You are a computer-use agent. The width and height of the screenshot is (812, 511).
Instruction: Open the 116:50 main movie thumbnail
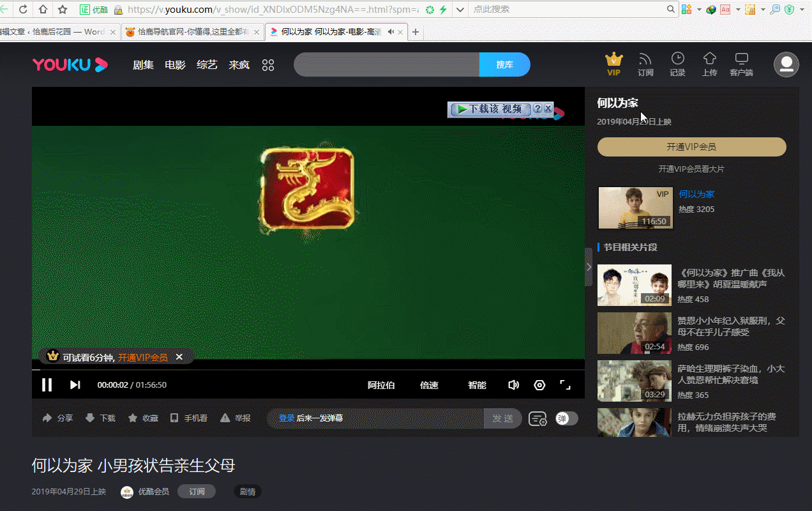(x=635, y=208)
